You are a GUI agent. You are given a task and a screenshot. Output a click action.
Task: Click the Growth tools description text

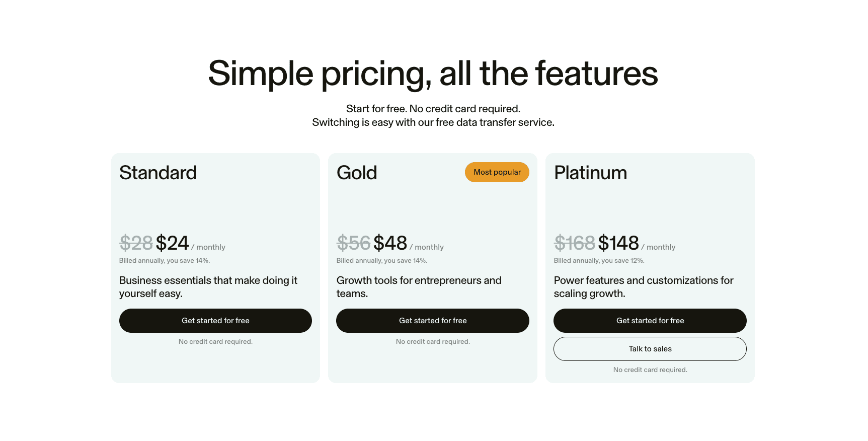point(419,287)
